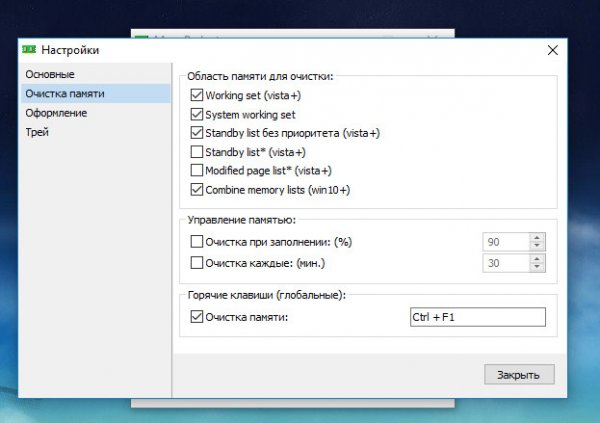Click the Ctrl + F1 hotkey field
The width and height of the screenshot is (600, 423).
click(x=478, y=317)
